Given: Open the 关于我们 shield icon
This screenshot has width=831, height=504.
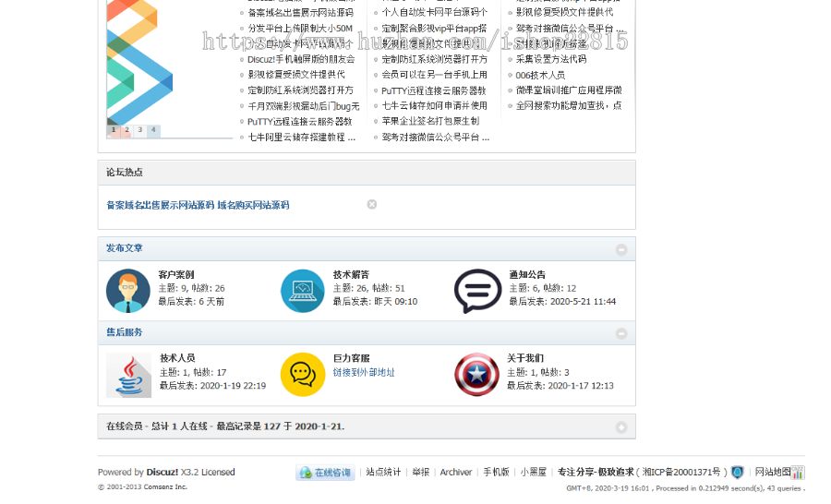Looking at the screenshot, I should click(477, 375).
